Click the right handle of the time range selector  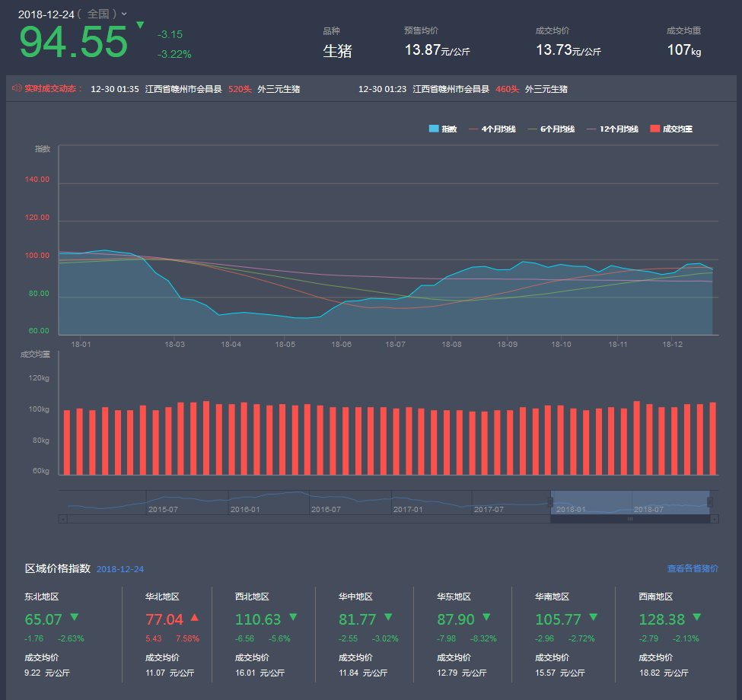tap(710, 502)
